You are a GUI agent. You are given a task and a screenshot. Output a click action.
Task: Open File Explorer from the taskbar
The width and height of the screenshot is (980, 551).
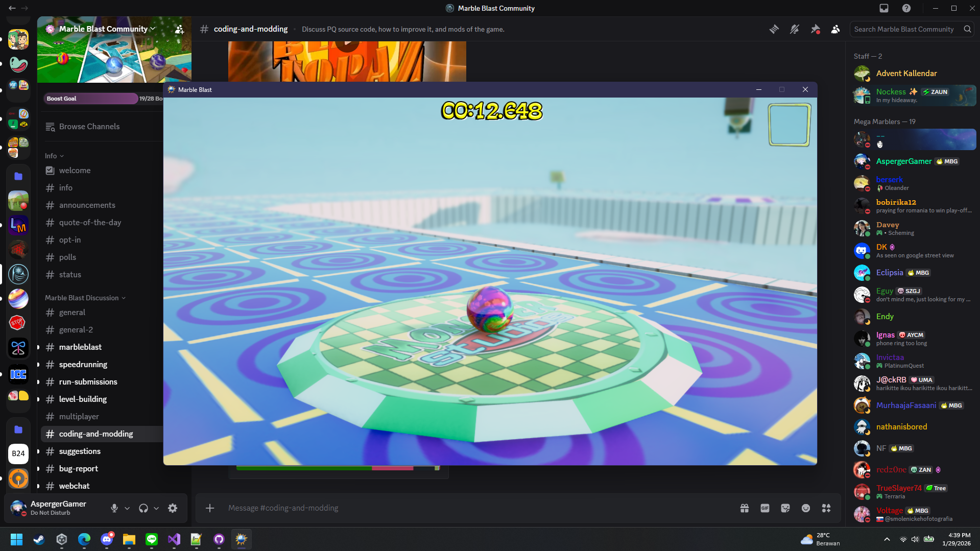pyautogui.click(x=129, y=539)
